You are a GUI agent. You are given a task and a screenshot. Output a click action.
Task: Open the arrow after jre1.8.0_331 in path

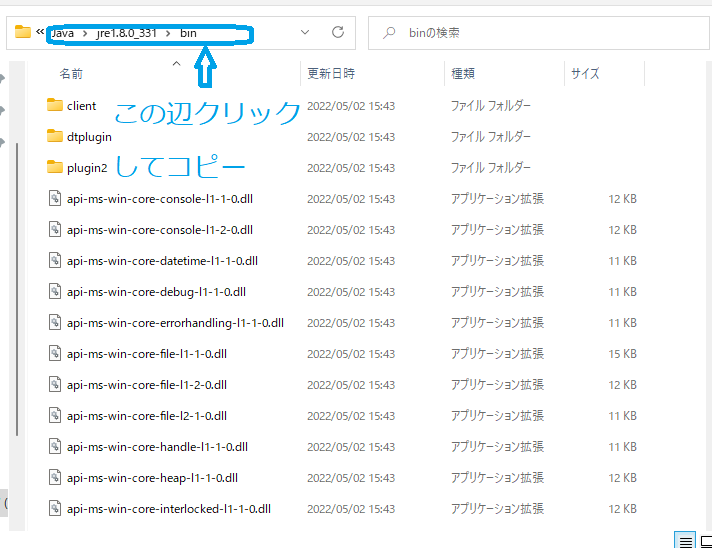tap(168, 34)
